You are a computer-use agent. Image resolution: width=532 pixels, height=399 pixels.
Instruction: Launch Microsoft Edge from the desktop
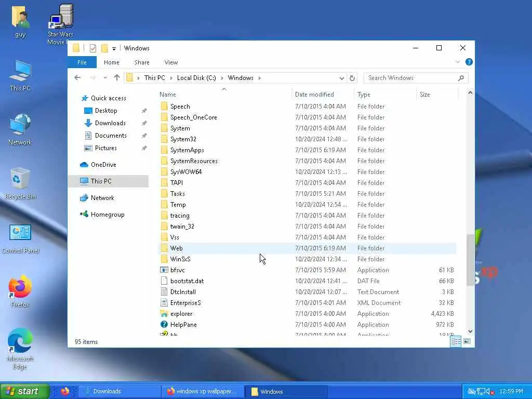point(20,349)
